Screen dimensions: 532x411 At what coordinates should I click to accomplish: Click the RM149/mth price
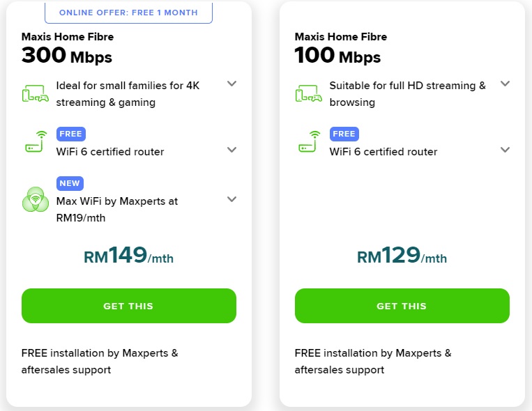128,256
